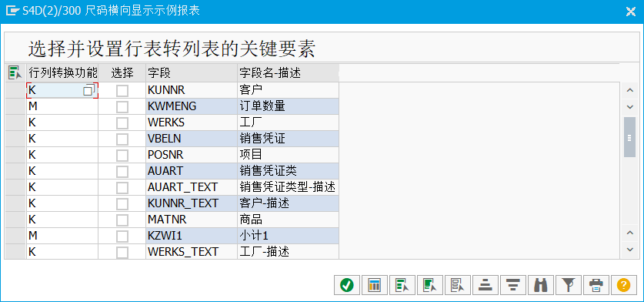Open value help in the KUNNR row's K field
644x302 pixels.
(88, 90)
